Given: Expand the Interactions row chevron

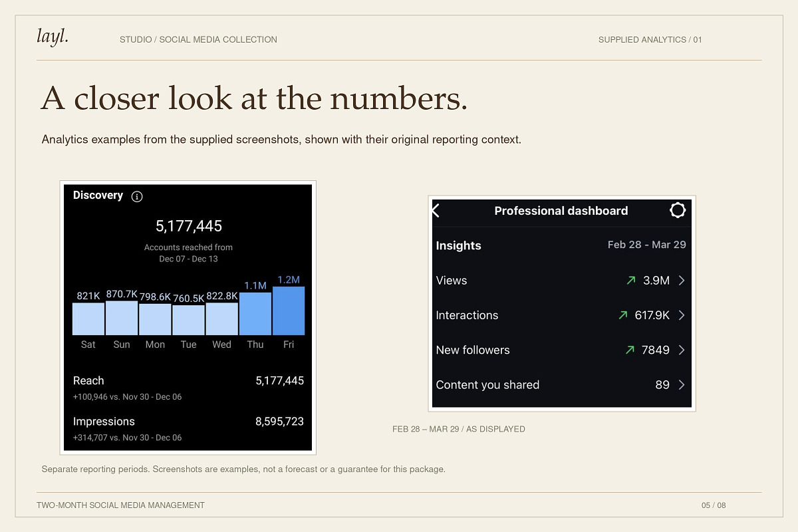Looking at the screenshot, I should coord(681,315).
